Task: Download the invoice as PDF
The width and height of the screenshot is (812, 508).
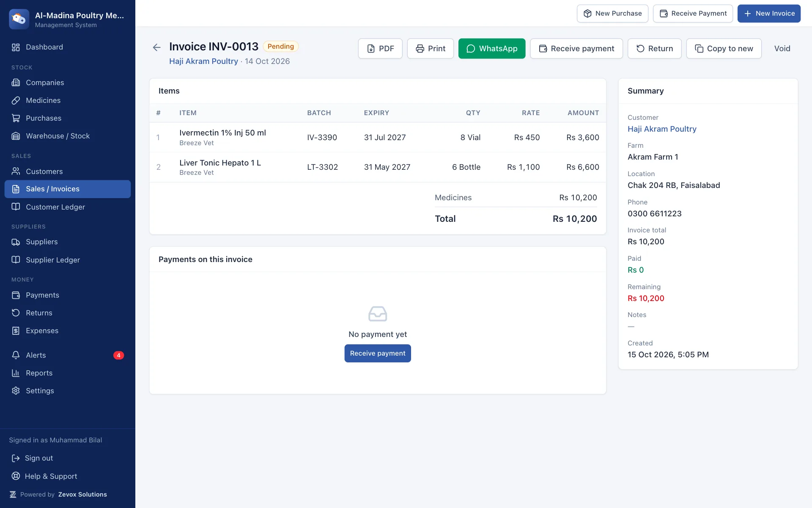Action: pos(380,48)
